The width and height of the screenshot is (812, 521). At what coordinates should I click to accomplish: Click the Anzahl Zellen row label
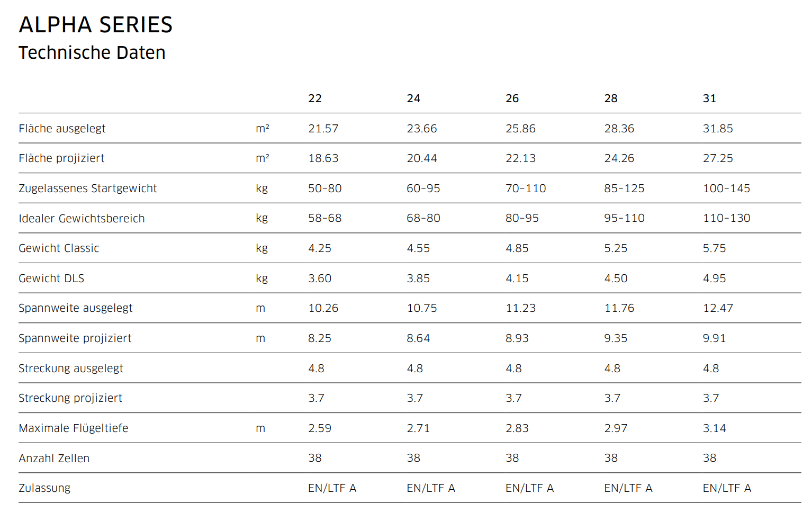(x=54, y=459)
